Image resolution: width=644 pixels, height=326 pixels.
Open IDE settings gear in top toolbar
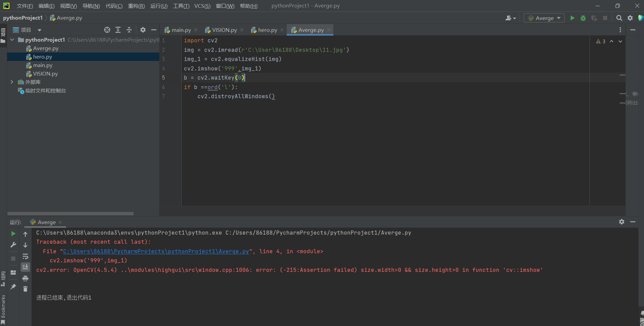tap(630, 18)
